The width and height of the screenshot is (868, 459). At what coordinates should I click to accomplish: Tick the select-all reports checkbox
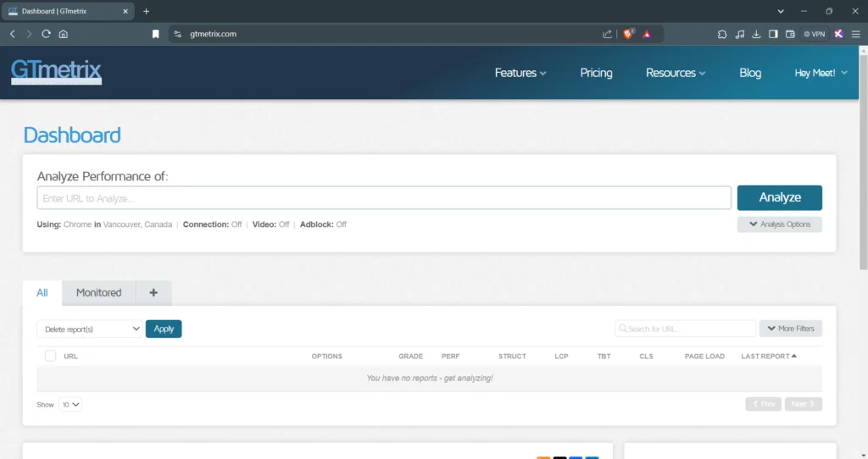pyautogui.click(x=50, y=356)
